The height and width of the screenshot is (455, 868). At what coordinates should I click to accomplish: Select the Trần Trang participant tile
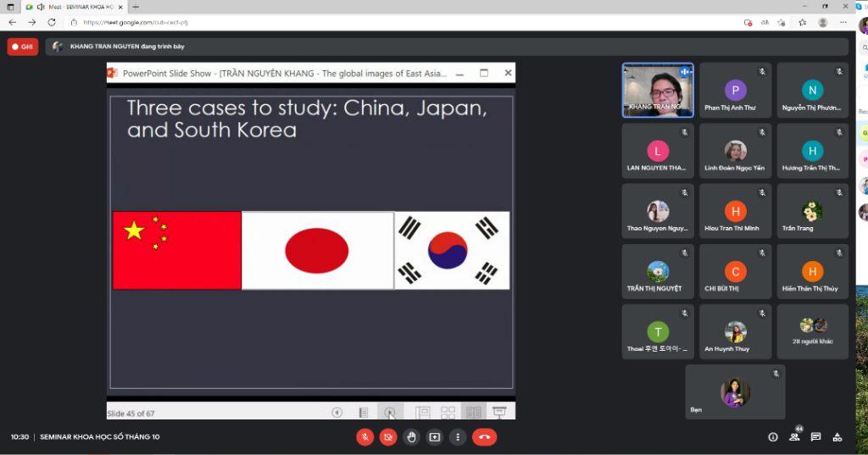point(813,212)
